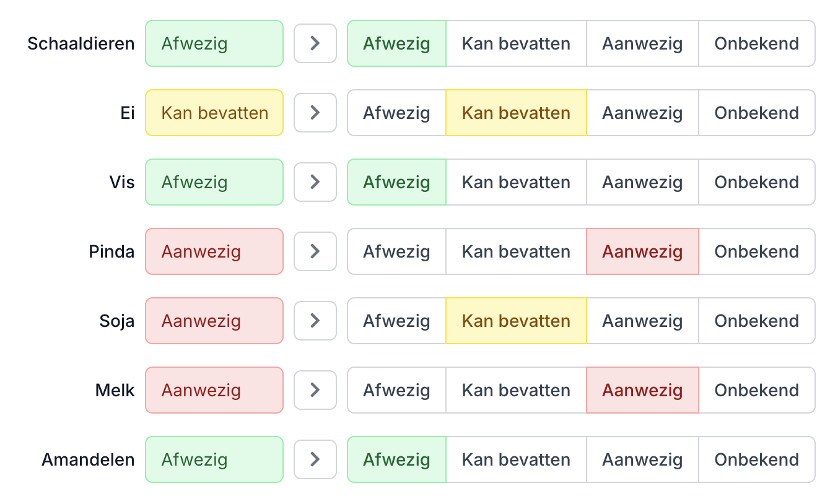This screenshot has width=830, height=504.
Task: Click the chevron icon next to Melk
Action: pos(315,390)
